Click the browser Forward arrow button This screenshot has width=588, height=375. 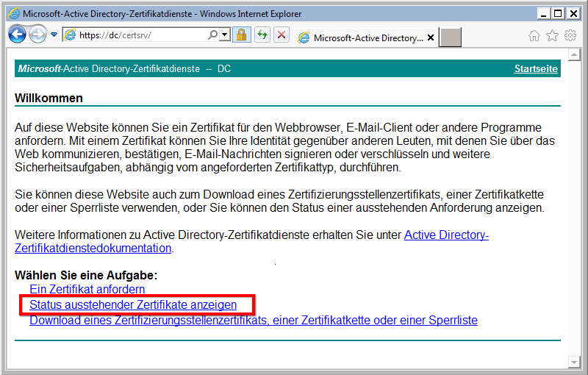(37, 34)
